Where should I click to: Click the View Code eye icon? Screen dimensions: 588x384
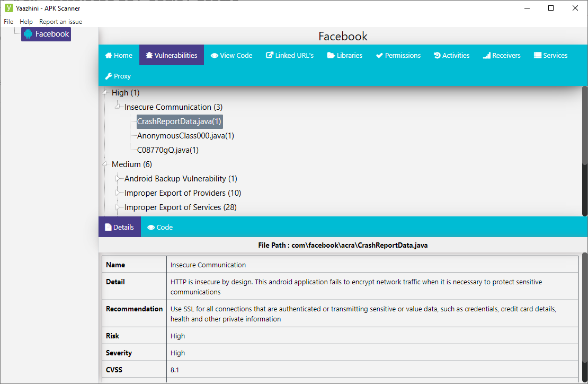point(215,56)
